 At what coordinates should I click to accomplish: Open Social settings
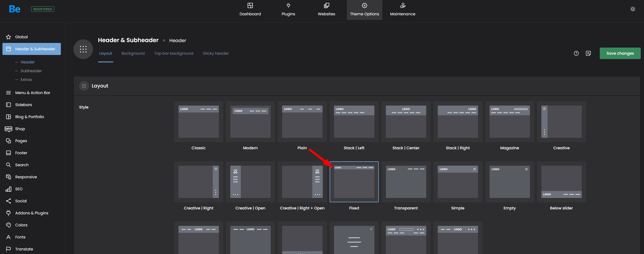pyautogui.click(x=32, y=201)
